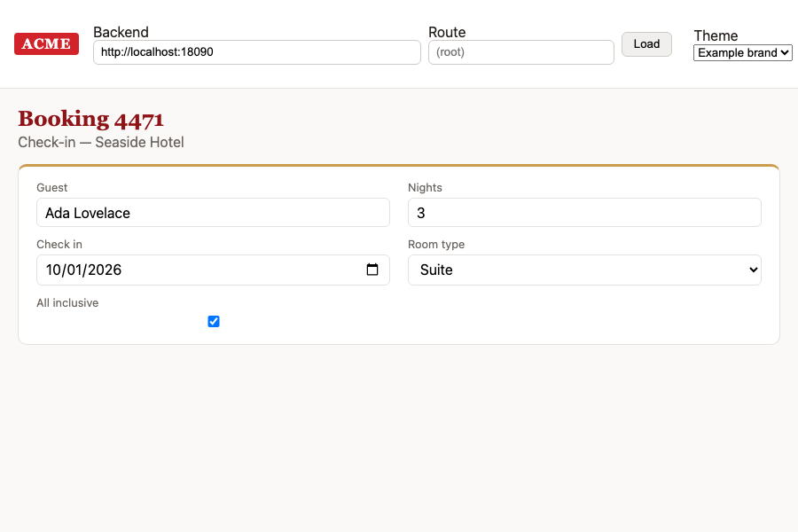Click the Room type label

pos(436,245)
